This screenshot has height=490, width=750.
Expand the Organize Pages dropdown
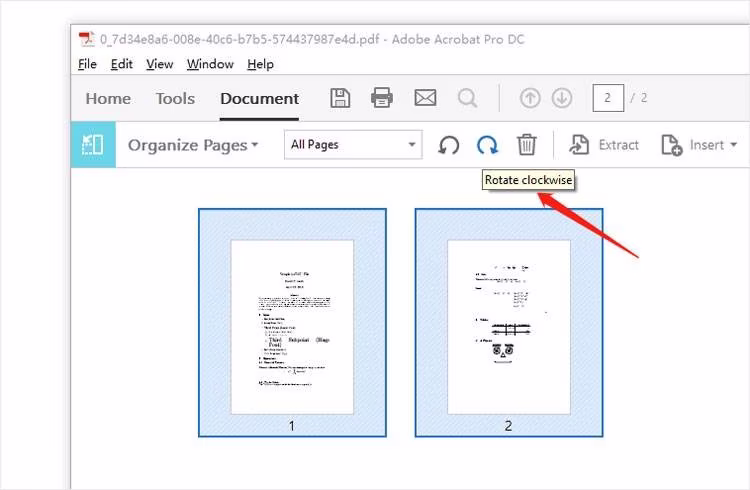pyautogui.click(x=193, y=145)
